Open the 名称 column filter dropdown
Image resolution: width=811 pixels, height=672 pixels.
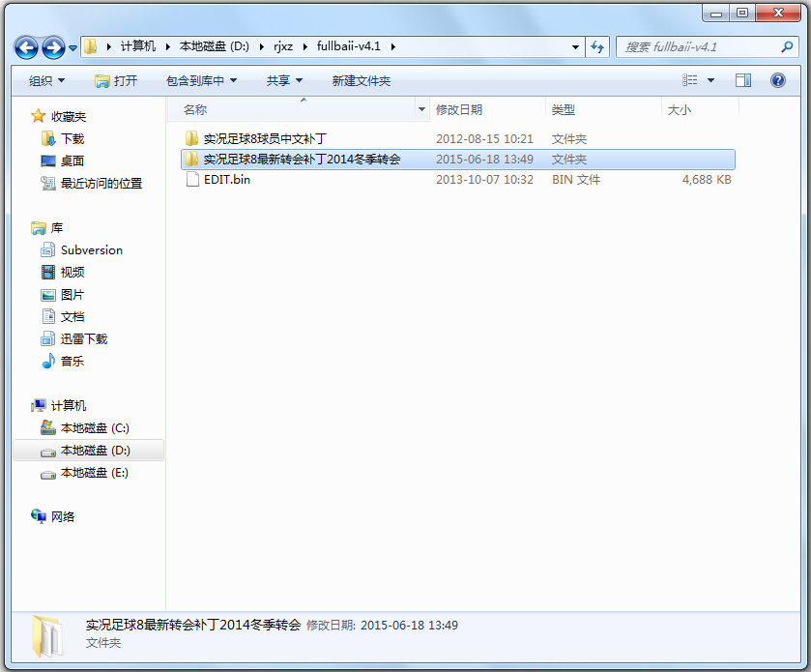tap(421, 109)
